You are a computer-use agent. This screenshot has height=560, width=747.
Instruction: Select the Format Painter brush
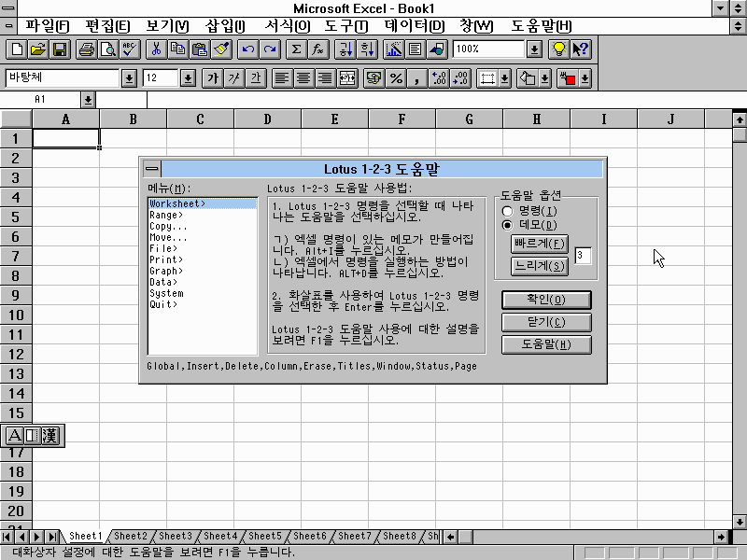click(221, 49)
